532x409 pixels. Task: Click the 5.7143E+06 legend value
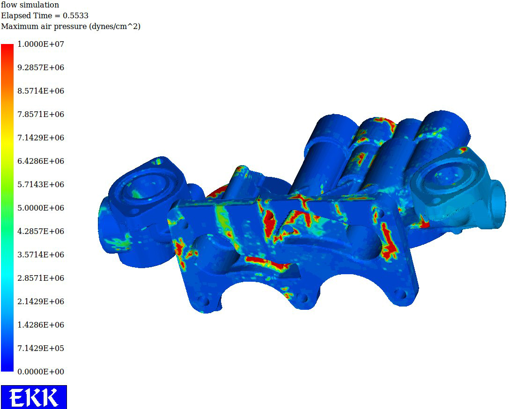[x=41, y=184]
